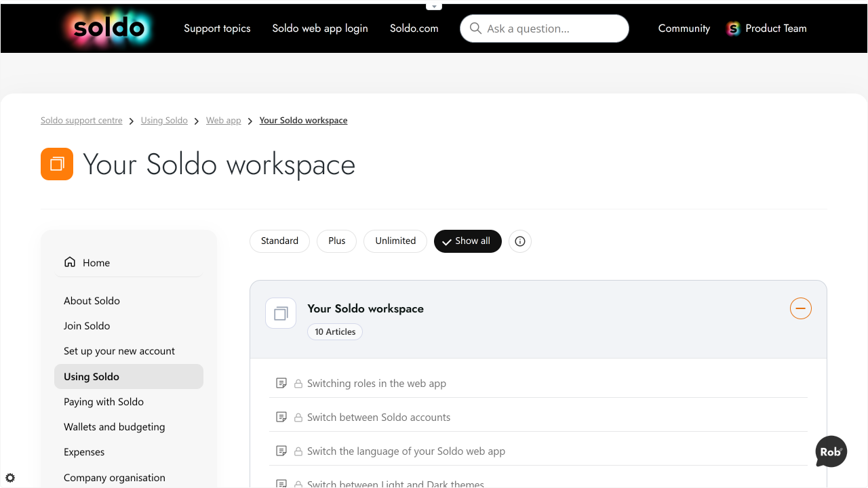Click the orange workspace icon by the title
868x488 pixels.
coord(57,164)
